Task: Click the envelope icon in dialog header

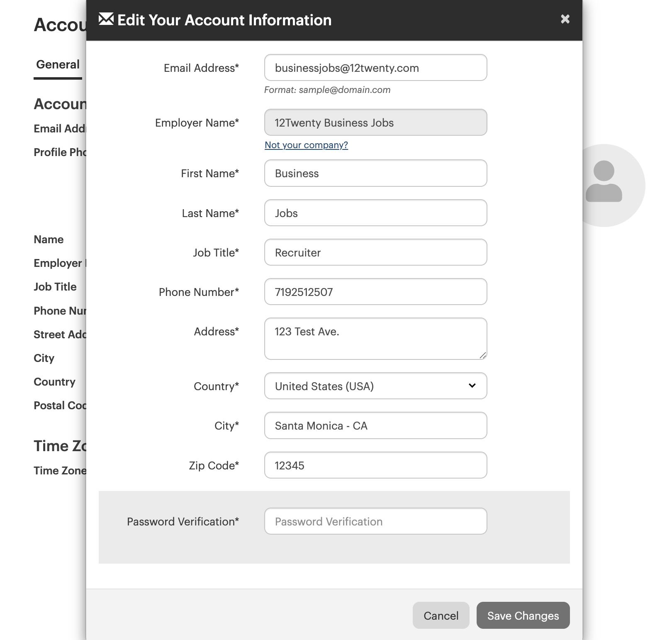Action: click(x=106, y=19)
